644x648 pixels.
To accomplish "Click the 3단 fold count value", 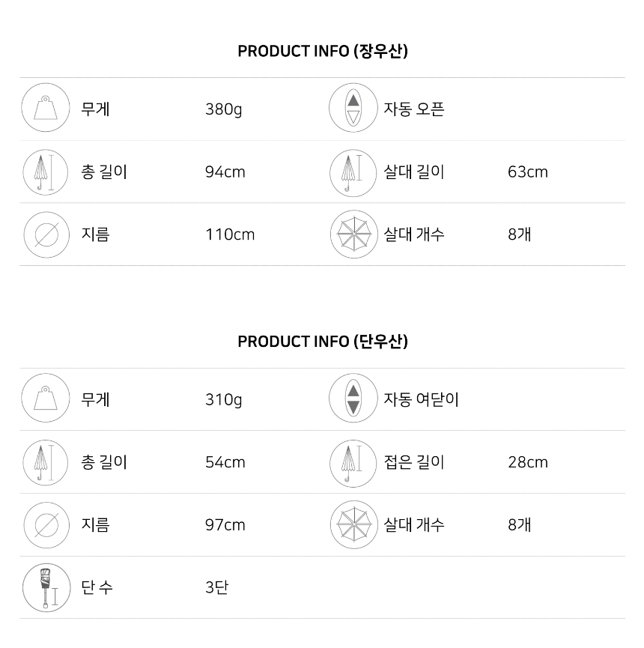I will [x=217, y=587].
